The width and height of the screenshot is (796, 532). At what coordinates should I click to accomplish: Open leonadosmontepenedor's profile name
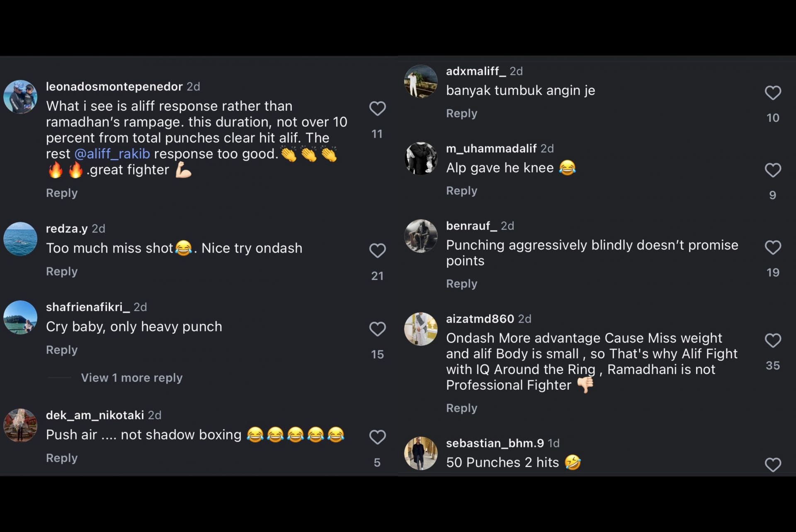point(114,87)
